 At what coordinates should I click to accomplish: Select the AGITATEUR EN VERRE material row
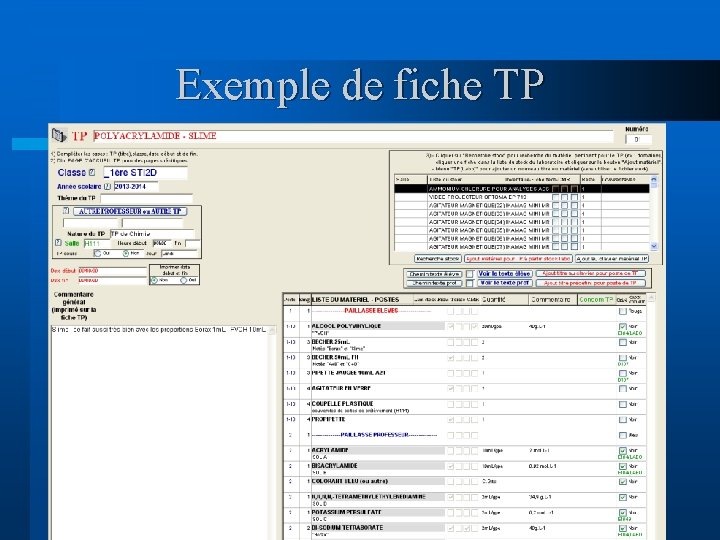tap(464, 389)
